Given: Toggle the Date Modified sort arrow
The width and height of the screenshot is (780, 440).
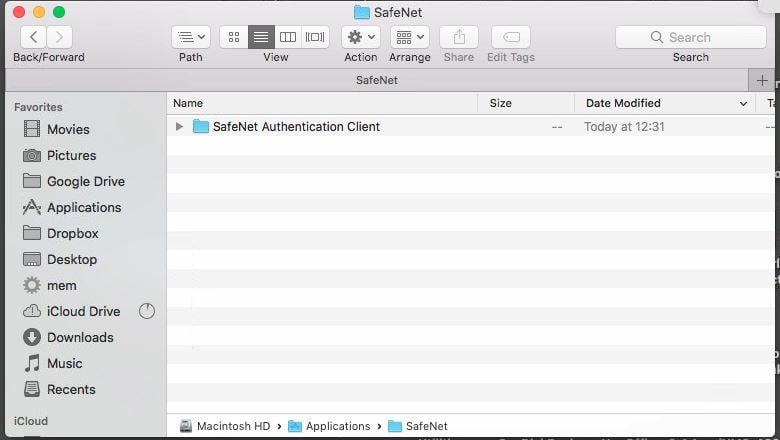Looking at the screenshot, I should (x=743, y=103).
